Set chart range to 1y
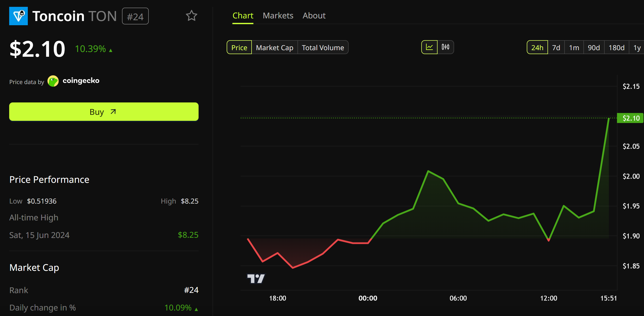 click(x=637, y=48)
